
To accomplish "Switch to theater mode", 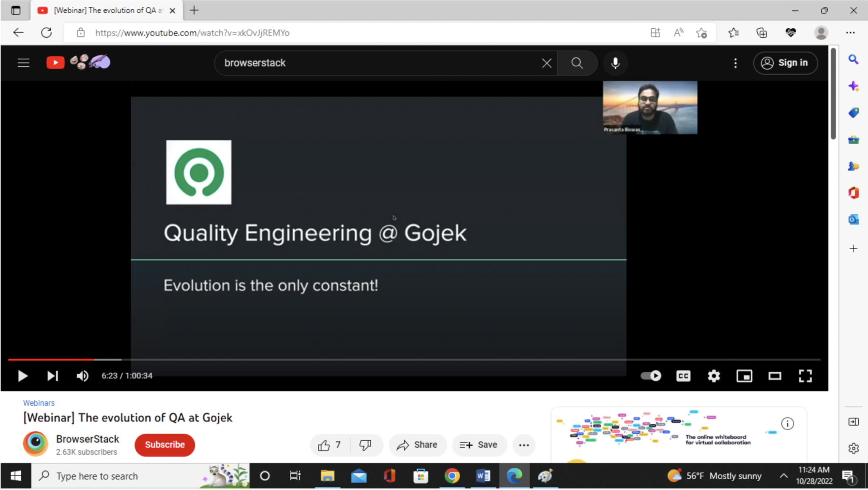I will tap(775, 376).
